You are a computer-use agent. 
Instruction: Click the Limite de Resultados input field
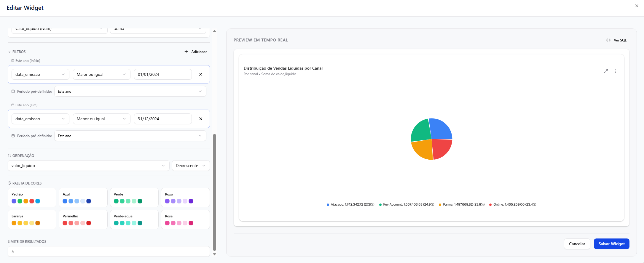109,251
